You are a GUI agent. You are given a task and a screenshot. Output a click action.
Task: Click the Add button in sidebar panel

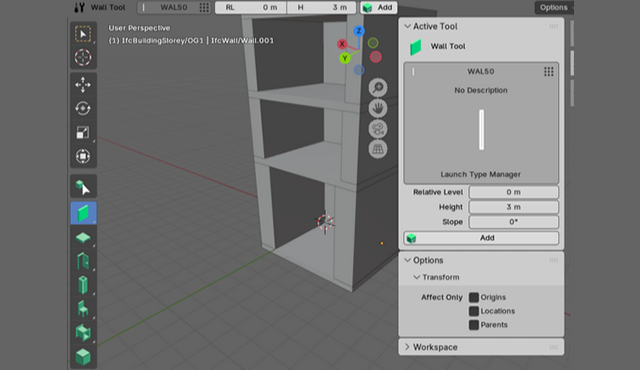(x=481, y=238)
